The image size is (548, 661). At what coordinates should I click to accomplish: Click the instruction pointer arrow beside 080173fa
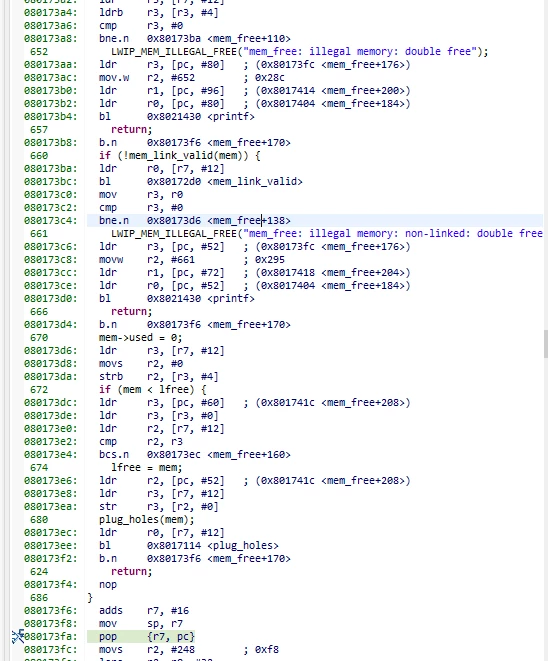(x=18, y=636)
